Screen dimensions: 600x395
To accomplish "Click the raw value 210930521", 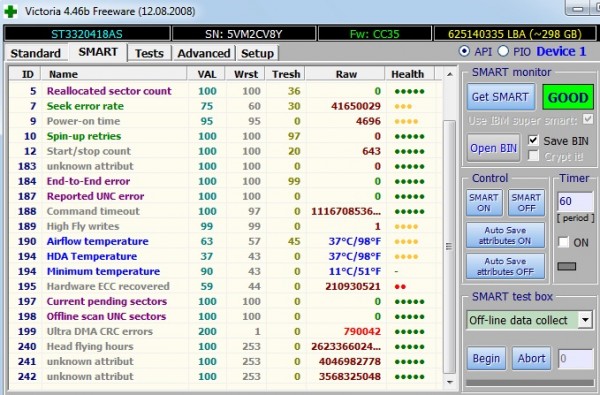I will pyautogui.click(x=353, y=286).
